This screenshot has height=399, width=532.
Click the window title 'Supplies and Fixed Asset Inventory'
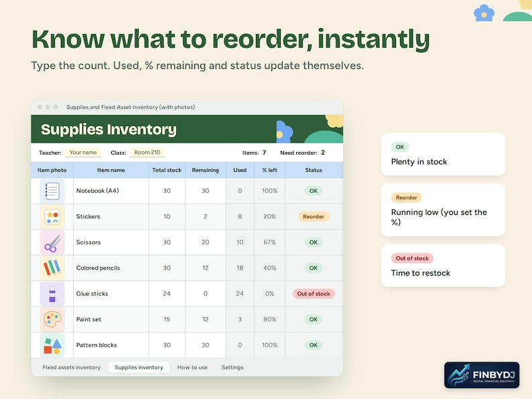click(131, 107)
